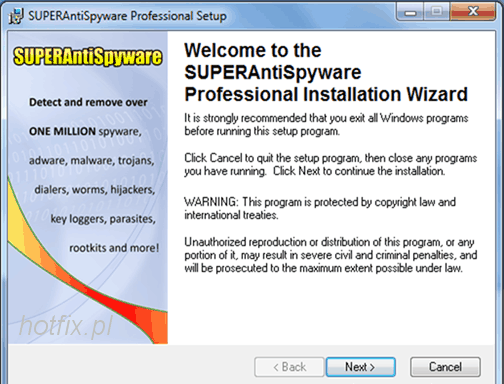The image size is (504, 384).
Task: Click the SUPERAntiSpyware yellow logo banner
Action: point(88,56)
